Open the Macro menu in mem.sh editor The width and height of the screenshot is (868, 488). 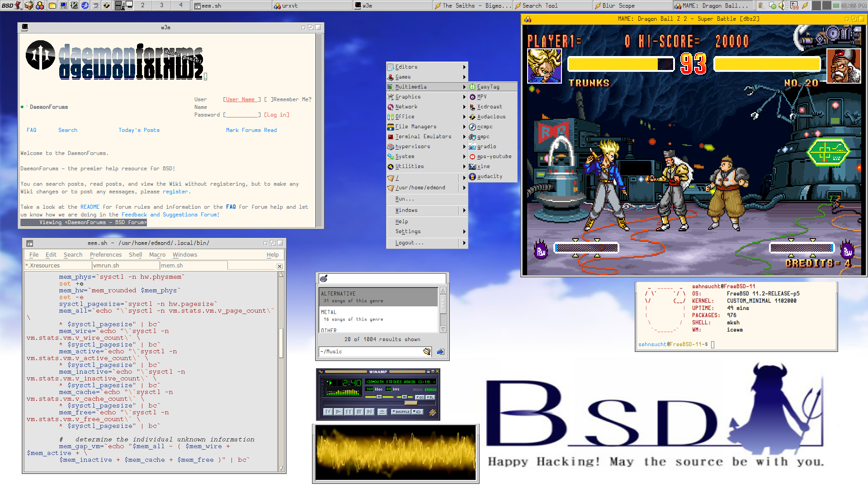[157, 255]
